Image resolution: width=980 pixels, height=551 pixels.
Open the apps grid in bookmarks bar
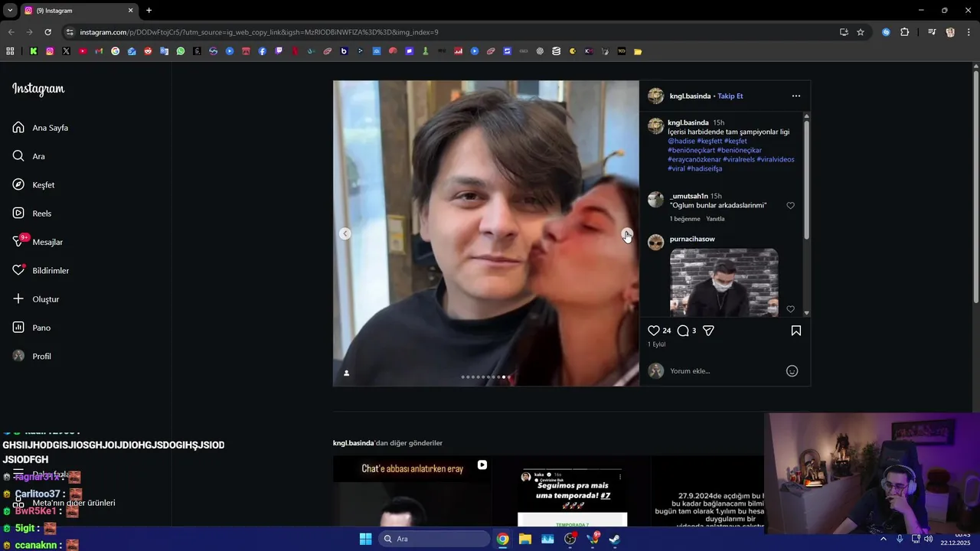(x=10, y=51)
